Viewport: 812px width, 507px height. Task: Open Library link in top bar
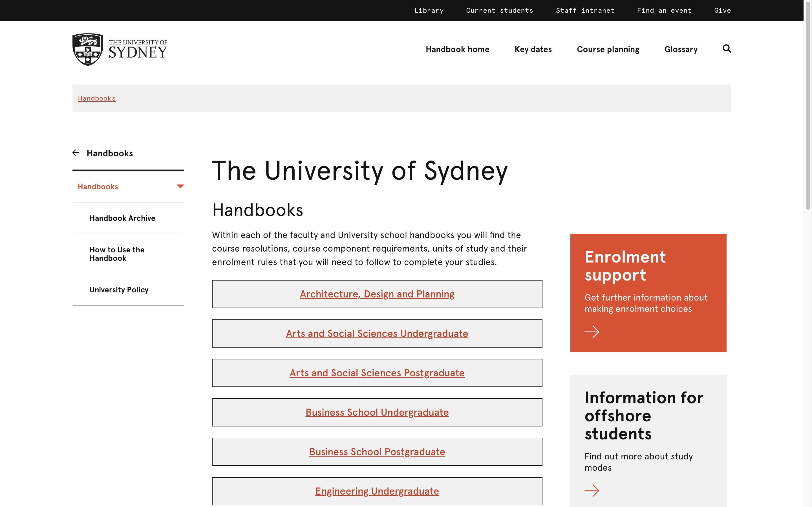tap(429, 10)
